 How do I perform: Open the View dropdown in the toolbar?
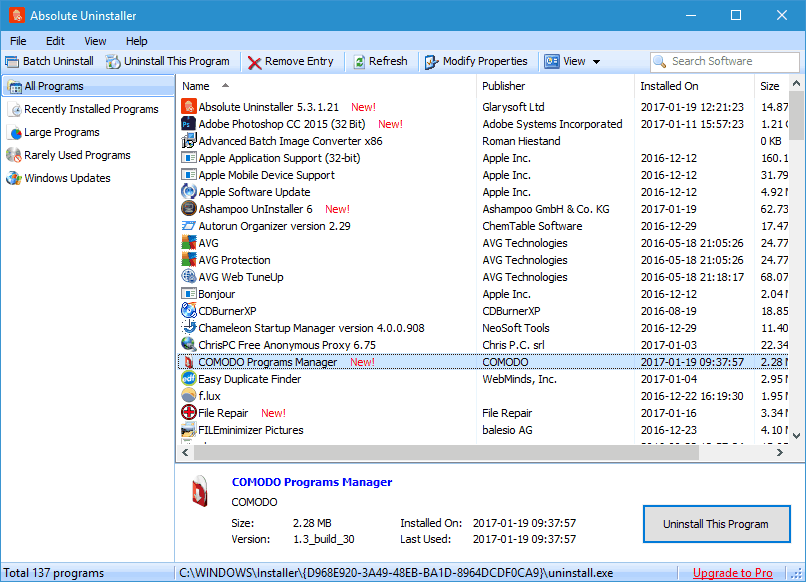pyautogui.click(x=573, y=61)
